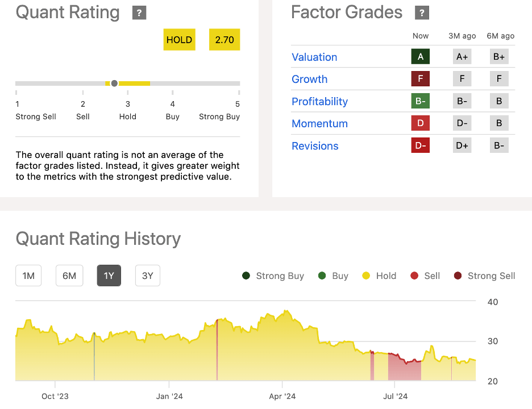
Task: Click the quant rating slider marker
Action: pyautogui.click(x=114, y=83)
